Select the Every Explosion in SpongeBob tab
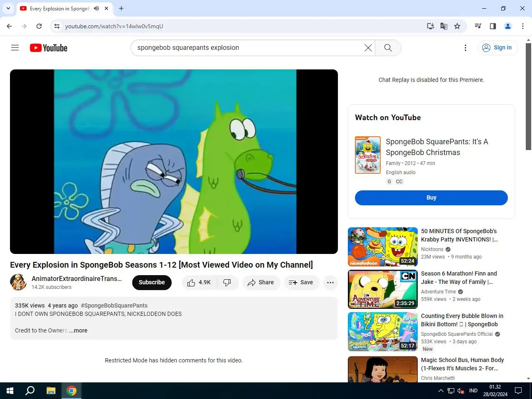The height and width of the screenshot is (399, 532). point(59,8)
